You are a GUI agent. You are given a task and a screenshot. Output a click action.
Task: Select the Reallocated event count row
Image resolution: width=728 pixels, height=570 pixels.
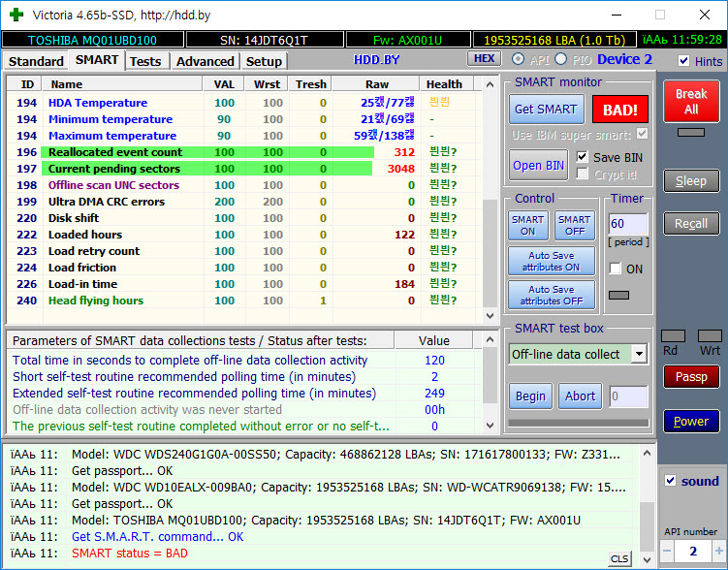point(243,152)
